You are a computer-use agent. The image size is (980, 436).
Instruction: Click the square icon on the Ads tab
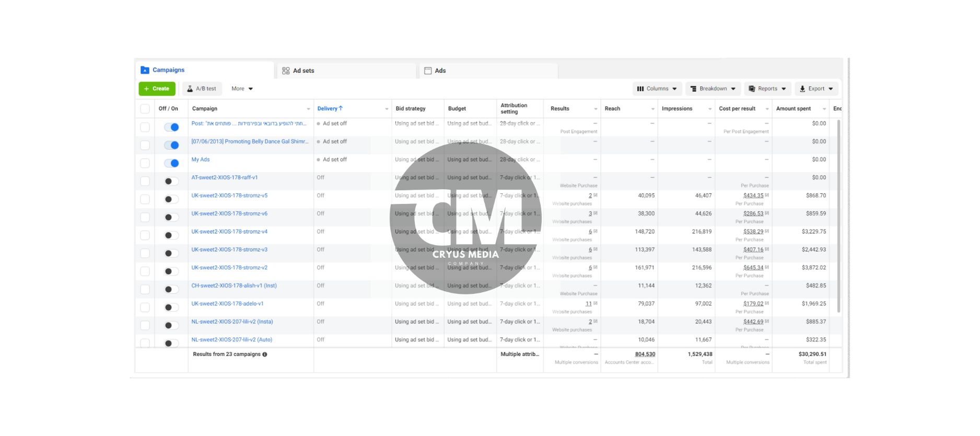(x=428, y=71)
